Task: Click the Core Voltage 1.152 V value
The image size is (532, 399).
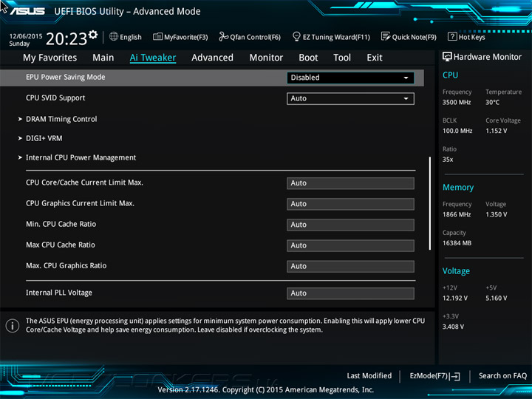Action: click(496, 131)
